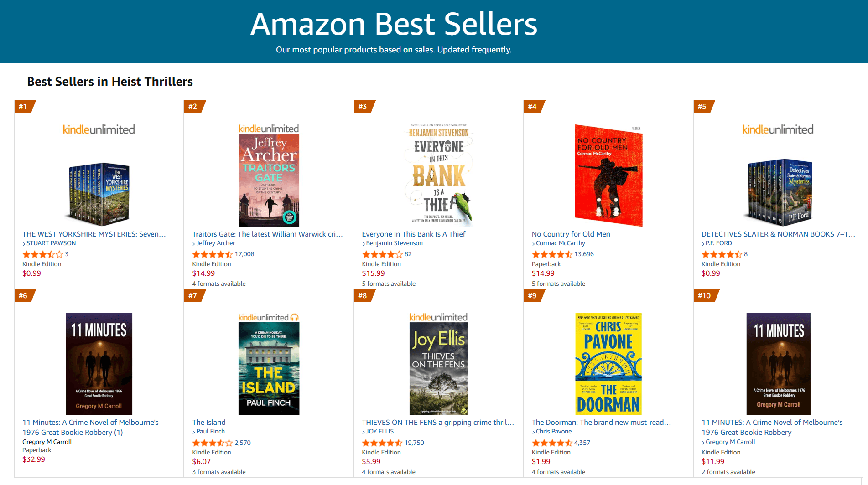This screenshot has width=868, height=485.
Task: Click the Kindle Unlimited logo on Traitors Gate
Action: point(268,128)
